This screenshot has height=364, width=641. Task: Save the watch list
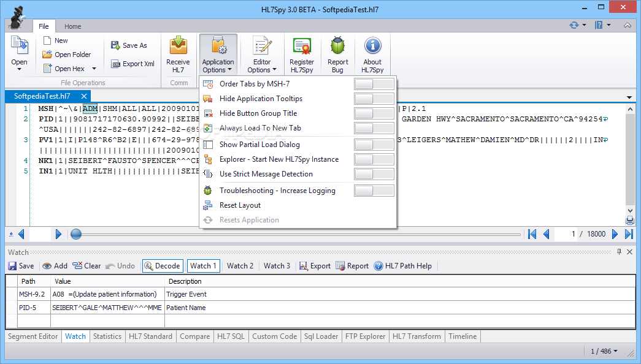pos(21,266)
